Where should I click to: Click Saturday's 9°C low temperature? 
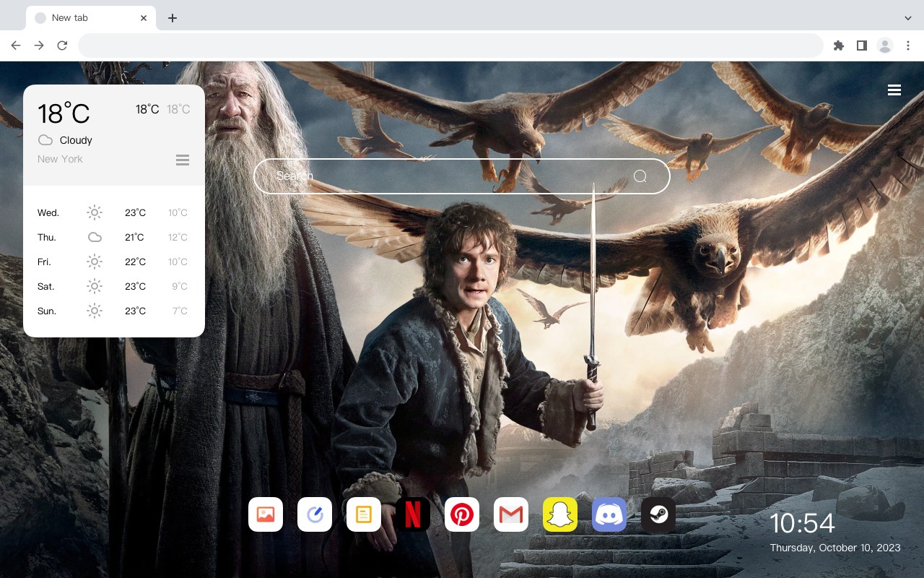point(180,287)
